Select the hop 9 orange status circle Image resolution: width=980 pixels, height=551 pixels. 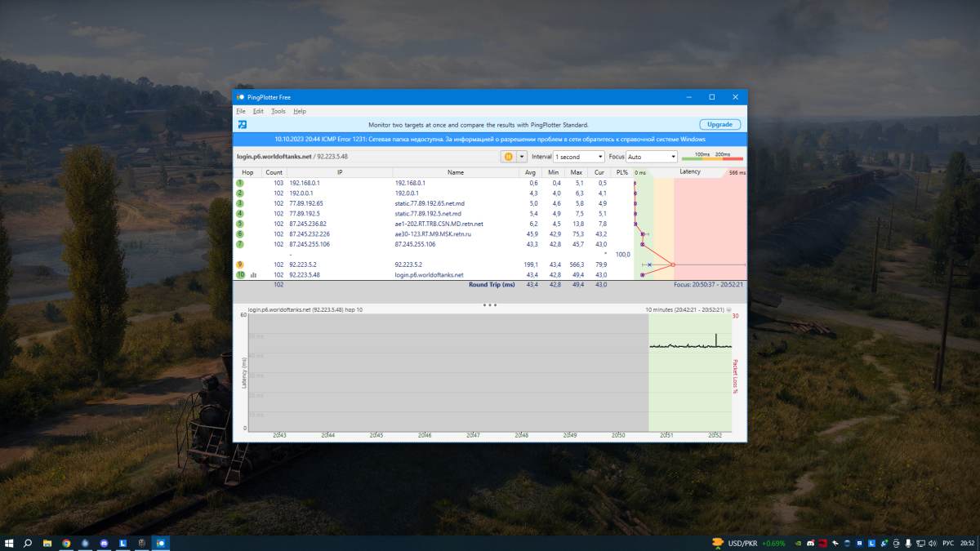click(x=240, y=264)
